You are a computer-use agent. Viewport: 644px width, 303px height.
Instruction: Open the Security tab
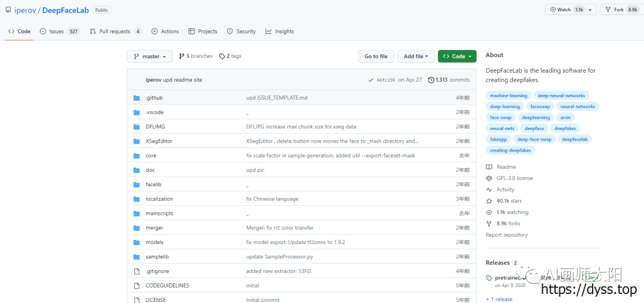(241, 31)
